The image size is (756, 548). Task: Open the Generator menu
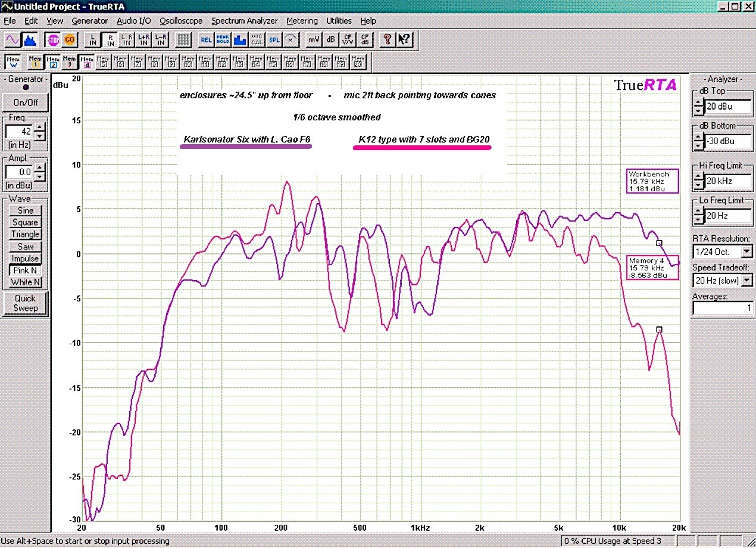pyautogui.click(x=90, y=21)
